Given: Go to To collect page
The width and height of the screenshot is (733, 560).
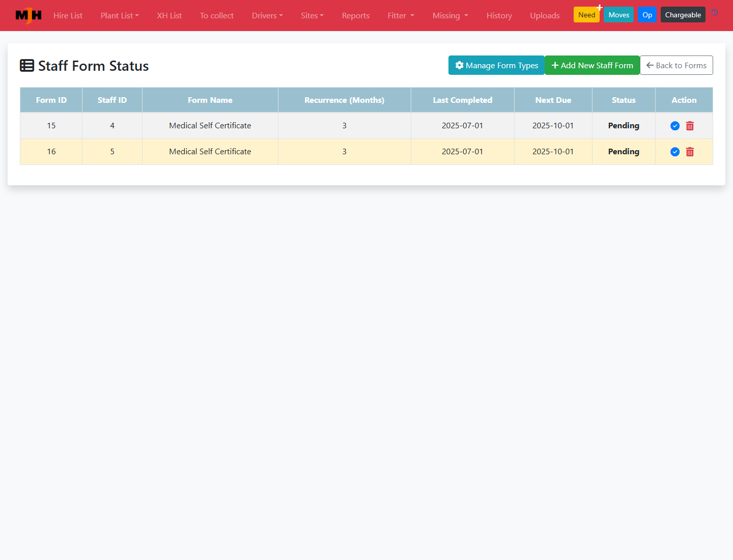Looking at the screenshot, I should click(217, 15).
